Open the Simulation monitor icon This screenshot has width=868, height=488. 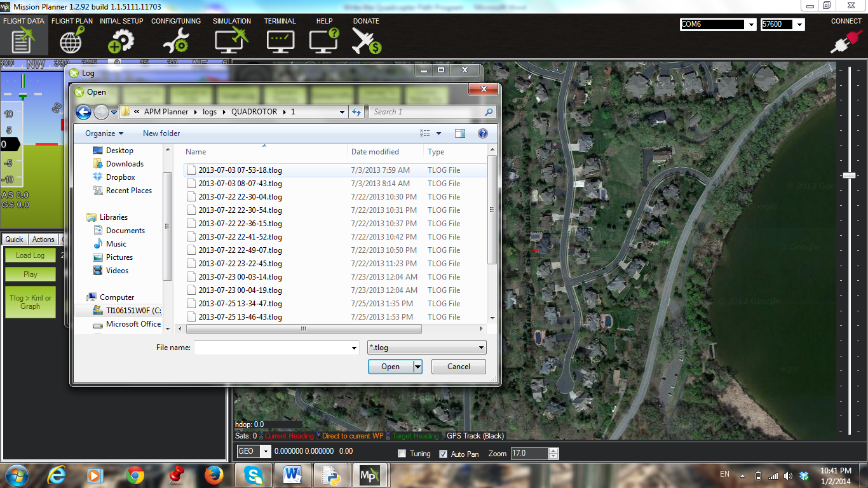click(231, 41)
